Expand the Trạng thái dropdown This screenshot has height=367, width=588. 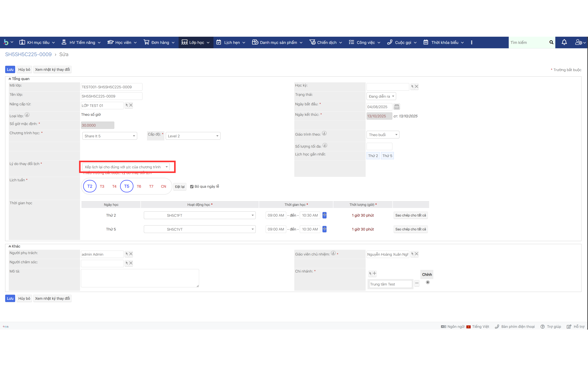point(381,96)
